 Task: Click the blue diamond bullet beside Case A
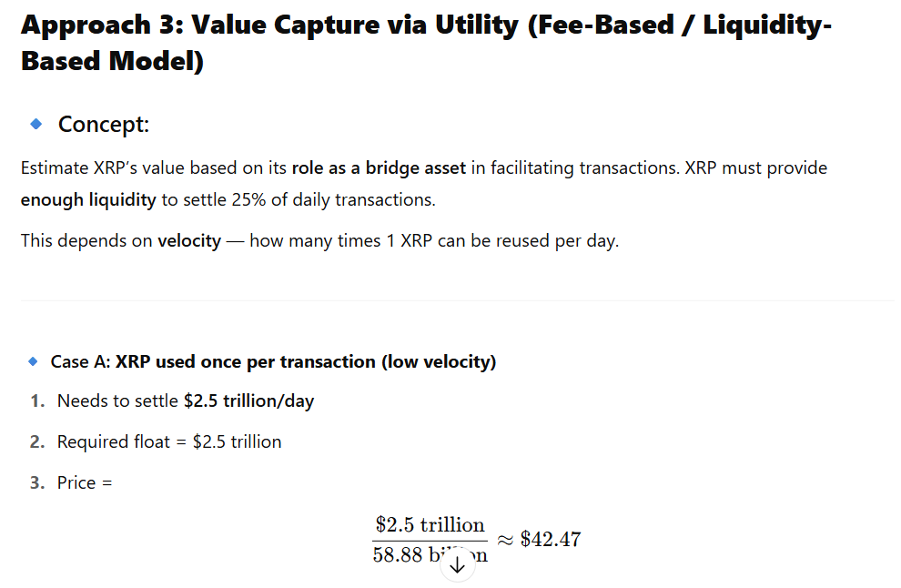34,361
